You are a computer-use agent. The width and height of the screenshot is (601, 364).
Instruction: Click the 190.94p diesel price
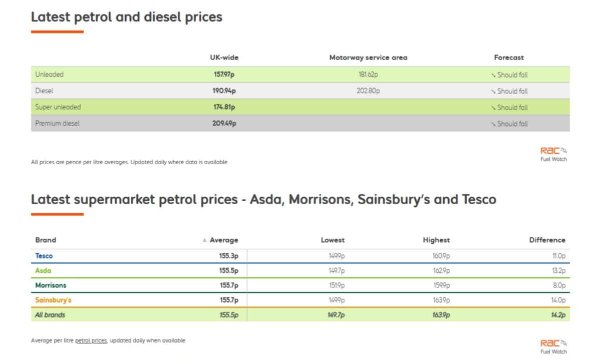224,91
